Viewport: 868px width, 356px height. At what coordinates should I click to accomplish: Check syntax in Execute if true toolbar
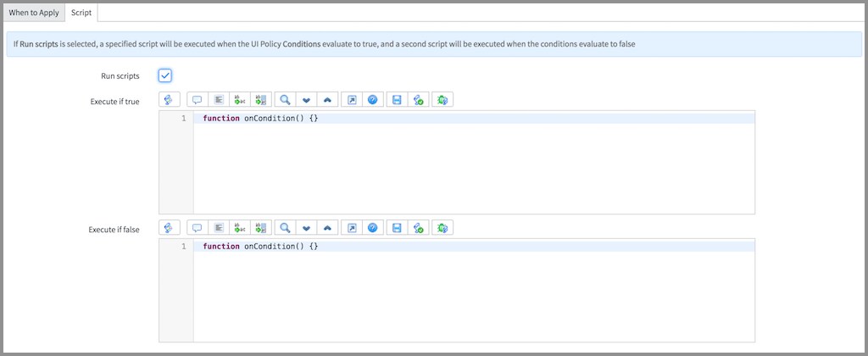tap(419, 100)
